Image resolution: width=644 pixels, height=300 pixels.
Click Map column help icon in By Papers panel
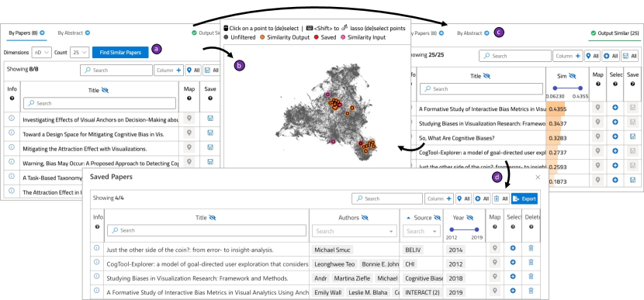[x=189, y=98]
